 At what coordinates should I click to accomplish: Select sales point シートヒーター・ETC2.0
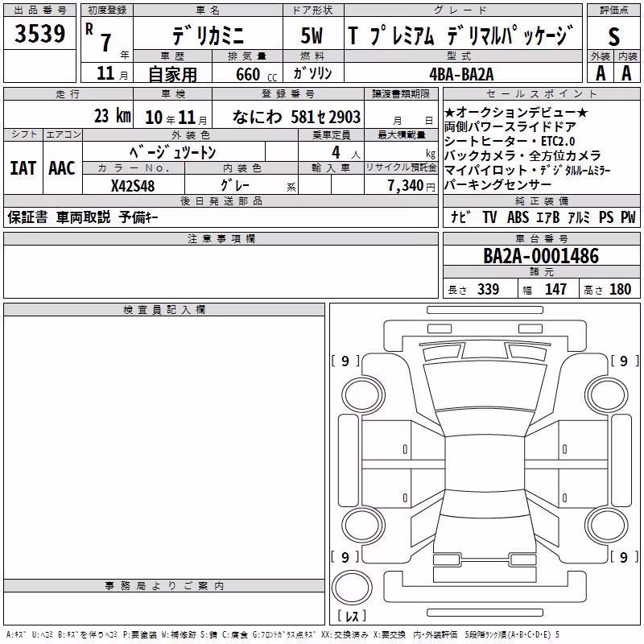click(510, 142)
